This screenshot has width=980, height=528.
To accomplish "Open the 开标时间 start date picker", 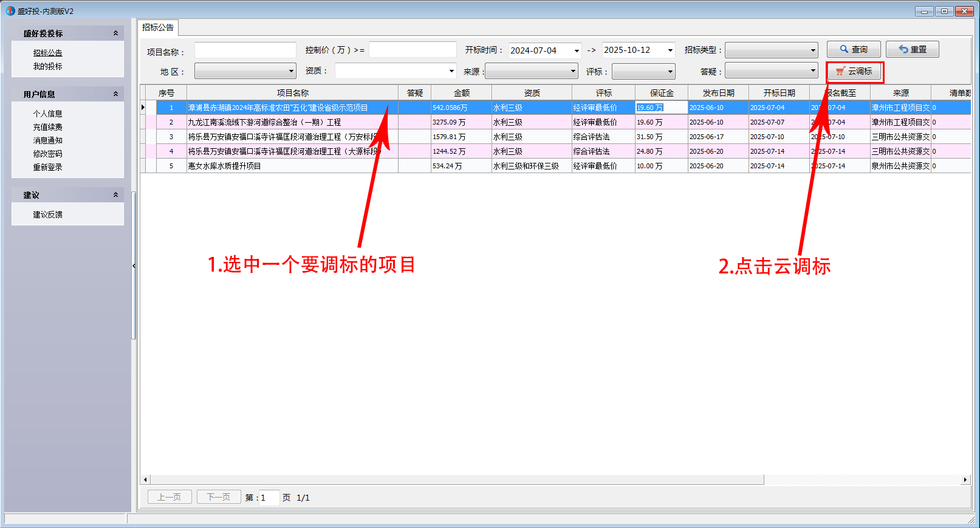I will (577, 50).
